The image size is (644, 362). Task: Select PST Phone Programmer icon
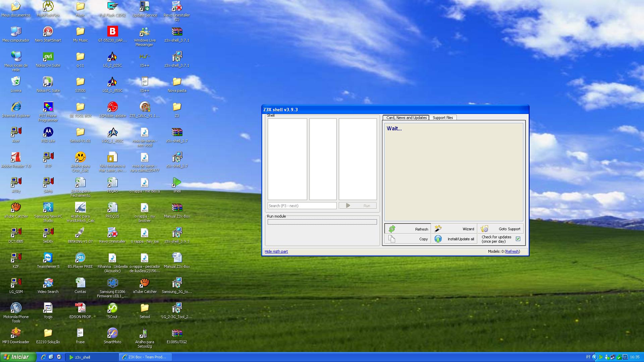[48, 112]
